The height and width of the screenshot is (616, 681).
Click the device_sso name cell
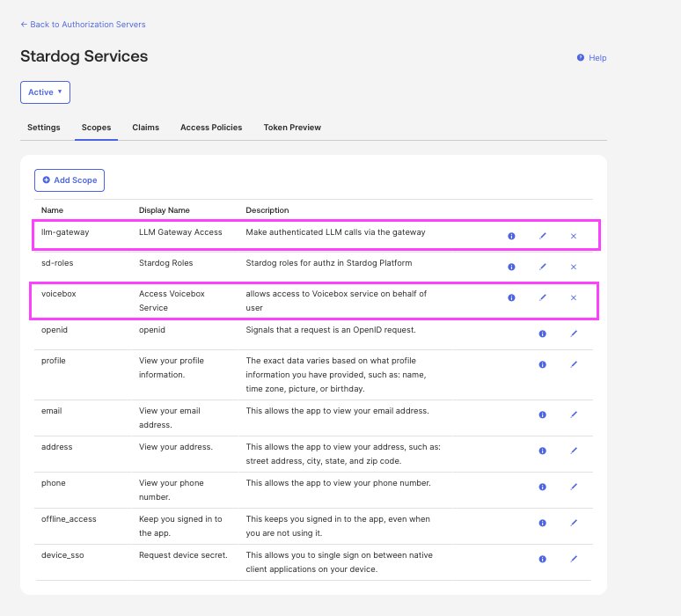[62, 555]
